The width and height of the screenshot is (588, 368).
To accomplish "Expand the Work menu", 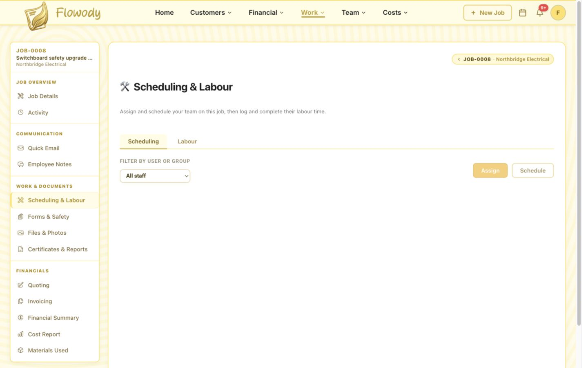I will (x=313, y=13).
